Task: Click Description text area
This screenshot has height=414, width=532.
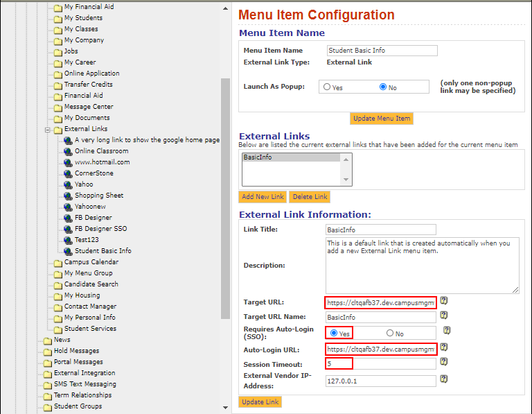Action: tap(423, 266)
